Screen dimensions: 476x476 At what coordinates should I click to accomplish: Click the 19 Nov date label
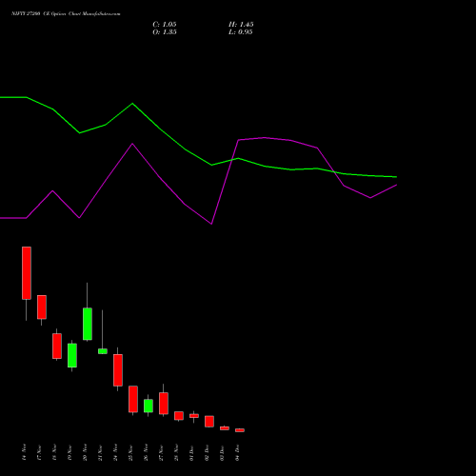click(70, 452)
